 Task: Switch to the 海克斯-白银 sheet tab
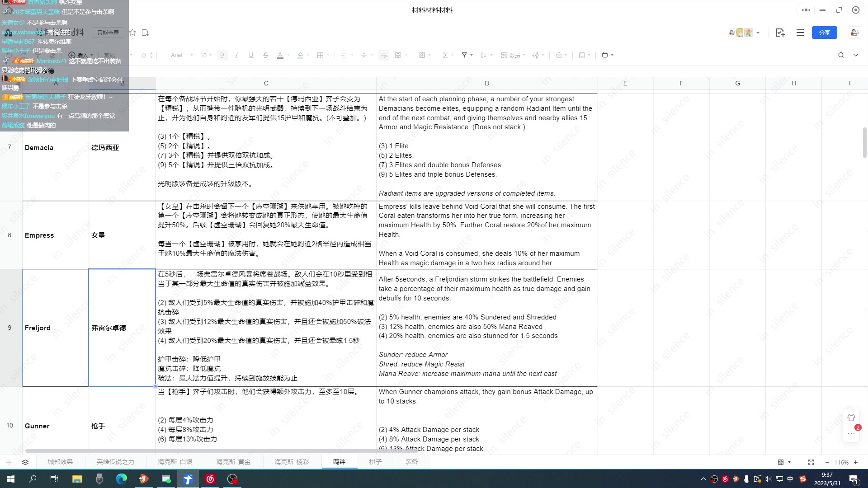175,462
